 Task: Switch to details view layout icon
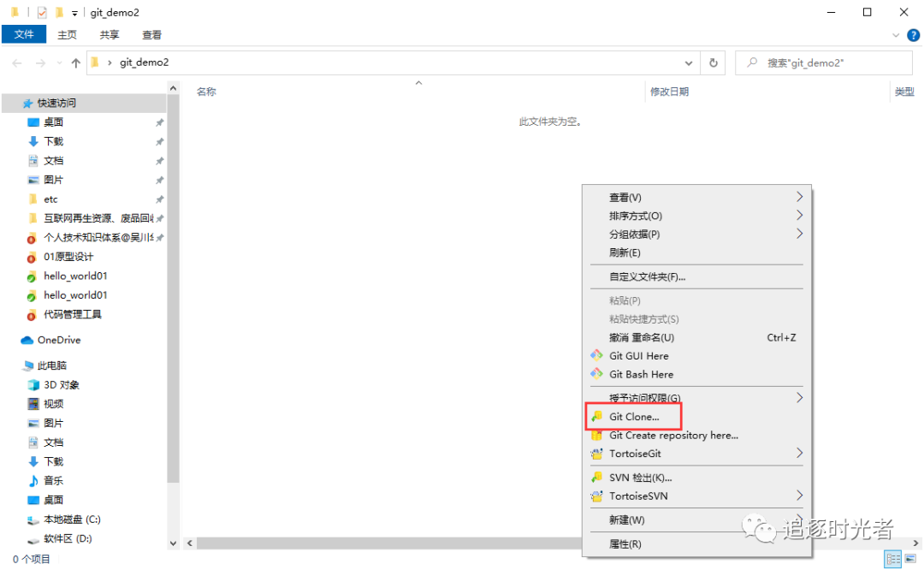coord(893,558)
